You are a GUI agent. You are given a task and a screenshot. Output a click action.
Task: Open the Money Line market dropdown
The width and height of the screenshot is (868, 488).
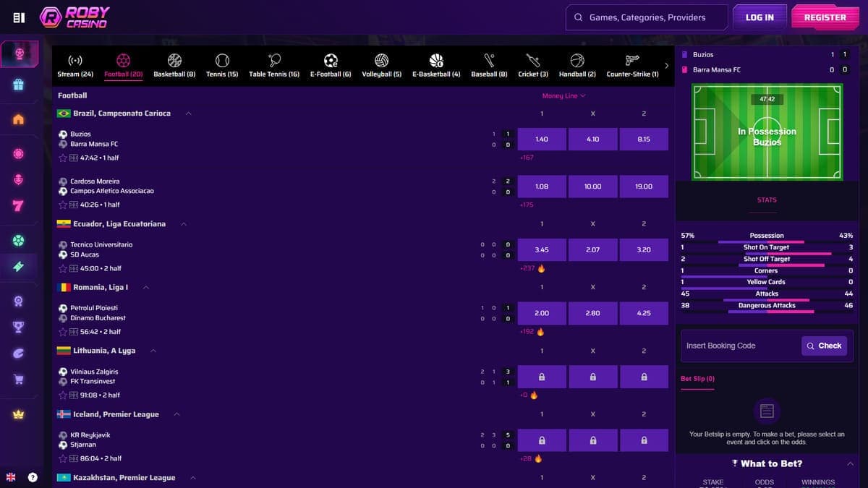point(563,95)
